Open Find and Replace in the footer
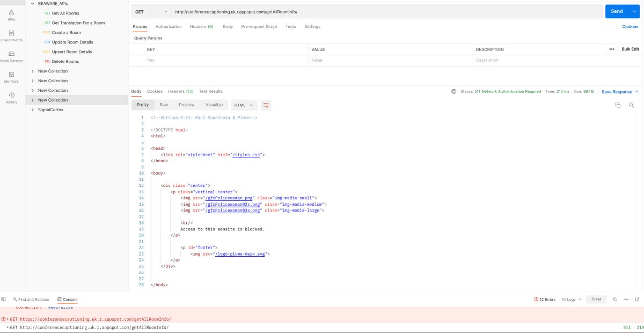Viewport: 644px width, 333px height. coord(31,299)
